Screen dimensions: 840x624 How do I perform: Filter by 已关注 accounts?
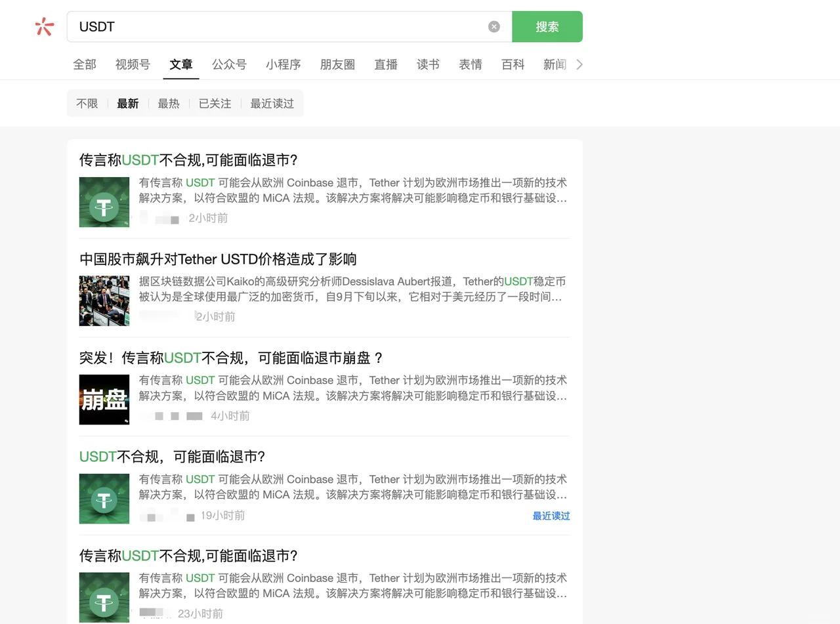215,103
